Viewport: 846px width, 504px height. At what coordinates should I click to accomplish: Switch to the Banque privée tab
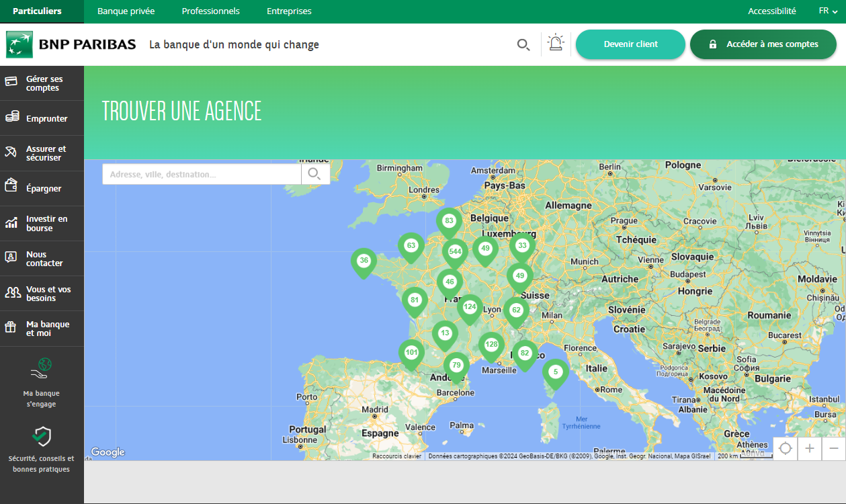click(x=126, y=11)
